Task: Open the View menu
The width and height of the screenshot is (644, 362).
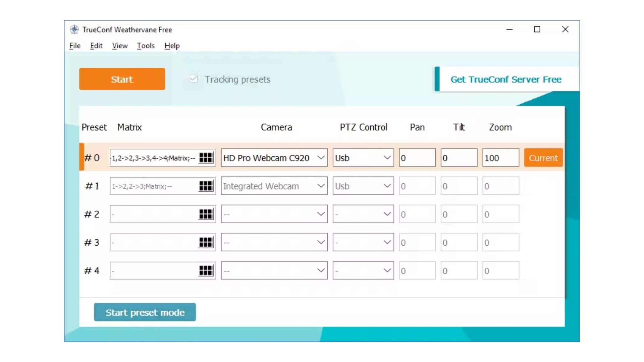Action: point(120,46)
